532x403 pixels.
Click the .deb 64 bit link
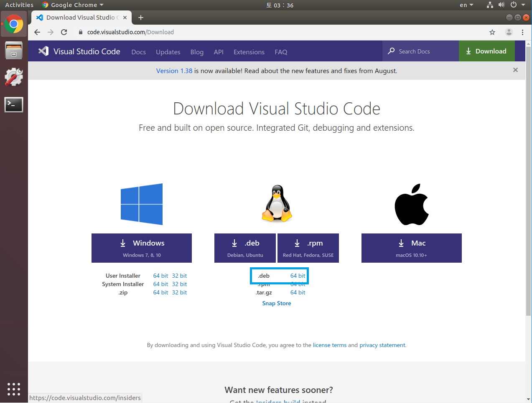coord(298,276)
